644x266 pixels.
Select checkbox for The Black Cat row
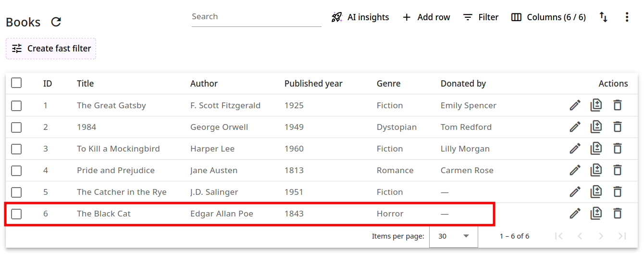tap(16, 214)
